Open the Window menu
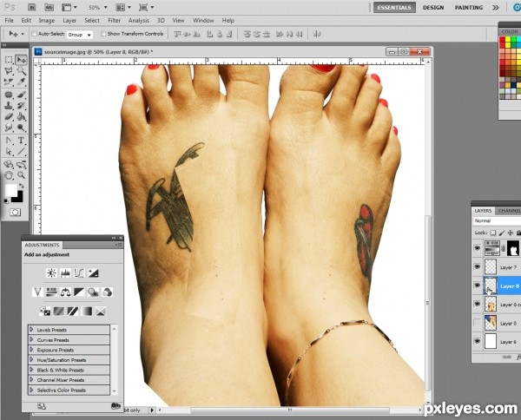Image resolution: width=521 pixels, height=420 pixels. coord(203,21)
